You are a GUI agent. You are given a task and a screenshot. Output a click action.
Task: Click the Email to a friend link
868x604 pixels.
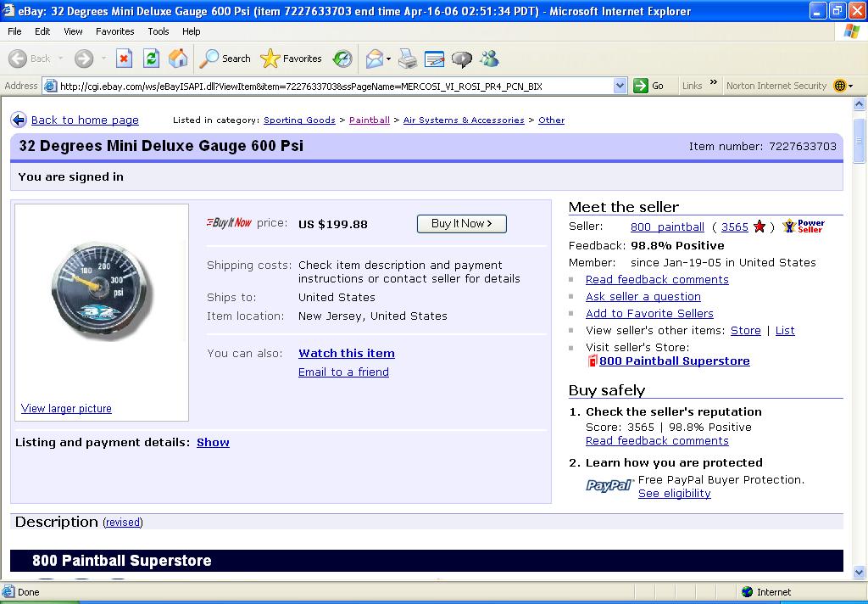tap(344, 372)
